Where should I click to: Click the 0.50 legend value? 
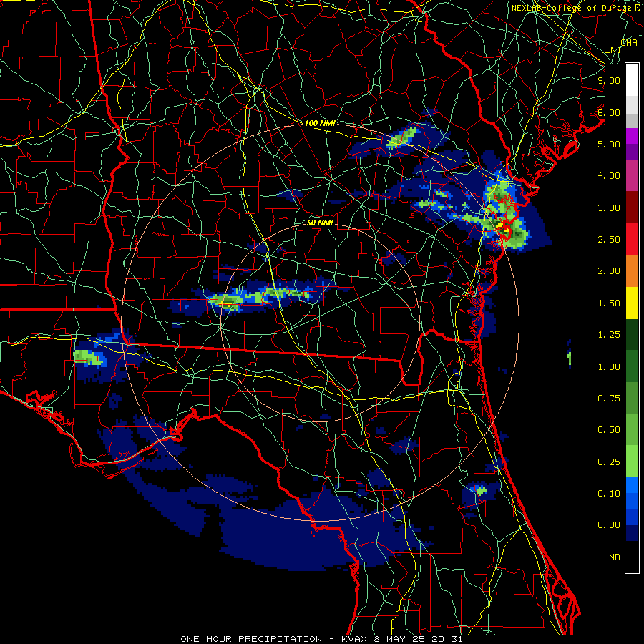point(609,430)
